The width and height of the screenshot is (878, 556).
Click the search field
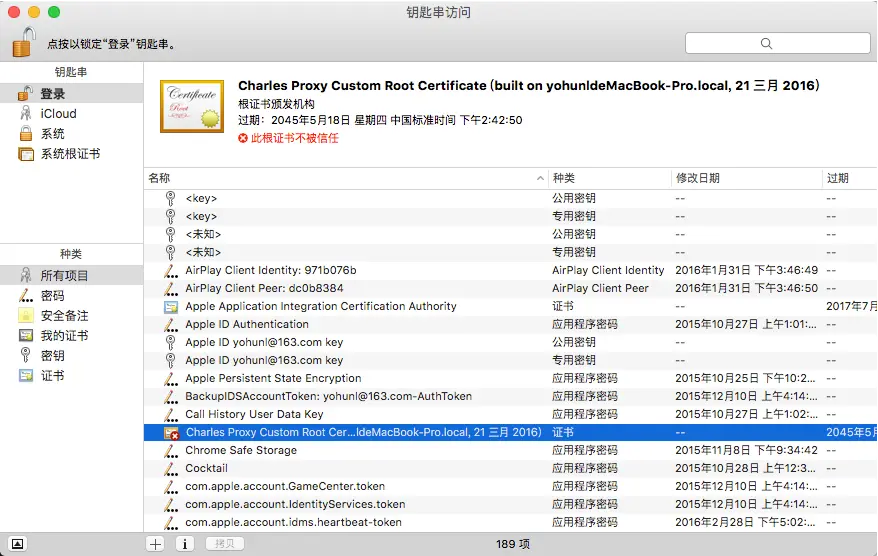pyautogui.click(x=778, y=43)
